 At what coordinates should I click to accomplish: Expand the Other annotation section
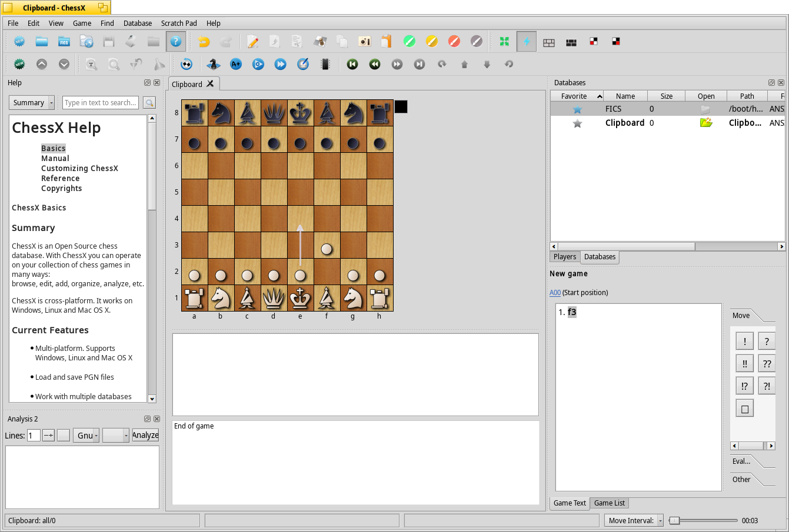click(x=741, y=480)
